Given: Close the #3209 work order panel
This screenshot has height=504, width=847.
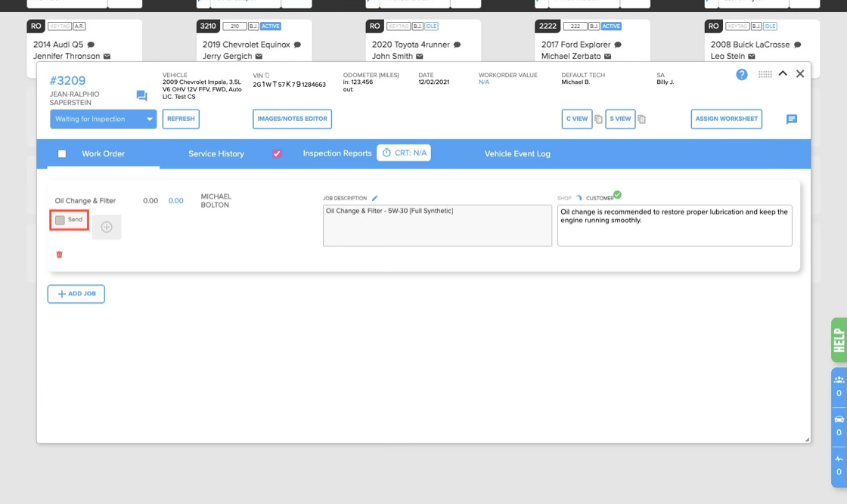Looking at the screenshot, I should click(800, 73).
